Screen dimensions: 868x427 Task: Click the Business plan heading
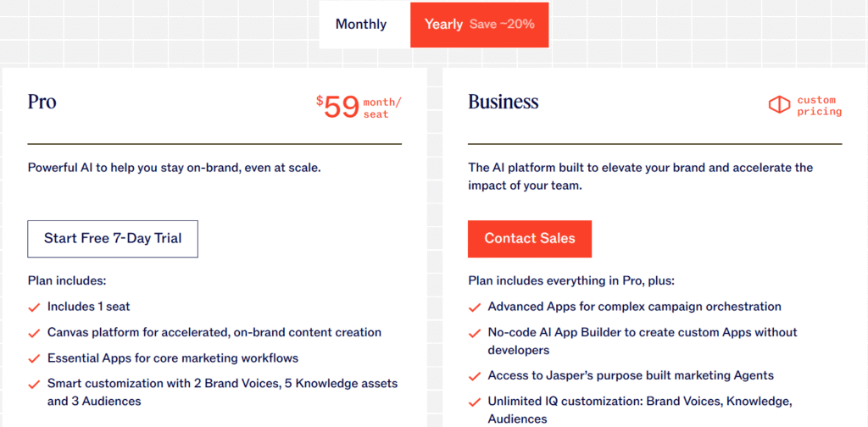(x=504, y=103)
